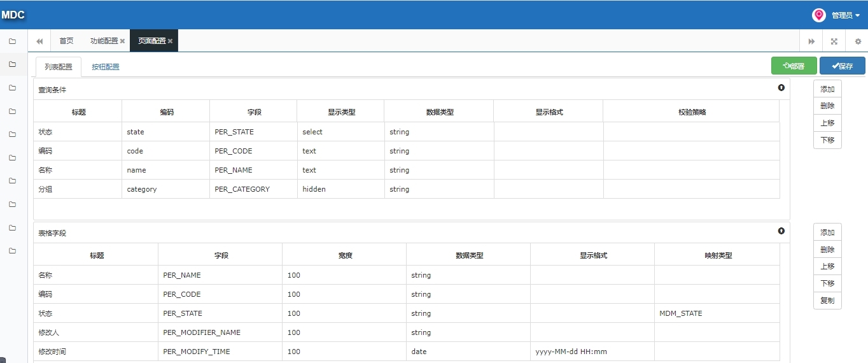Select the 分组 cell
Screen dimensions: 868x363
tap(78, 189)
